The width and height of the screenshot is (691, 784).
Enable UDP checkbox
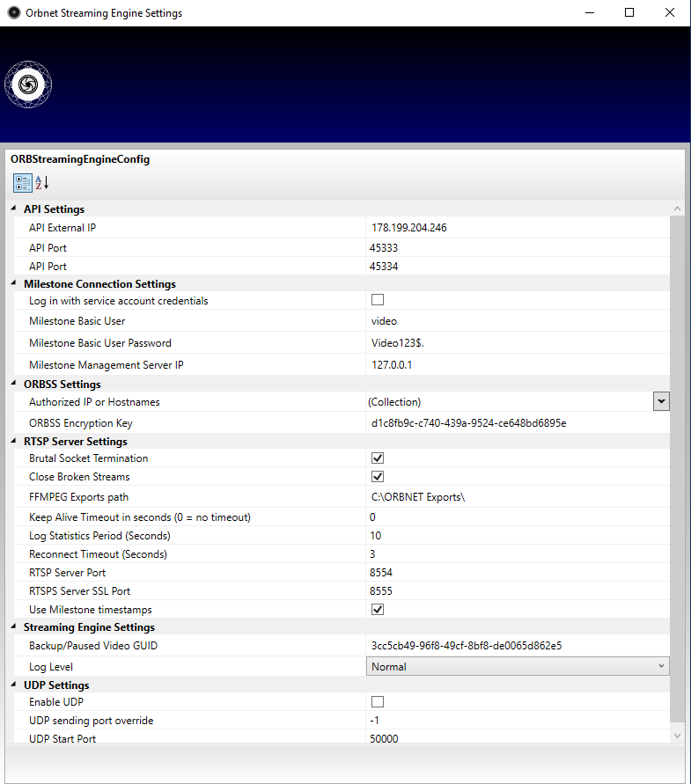click(378, 701)
